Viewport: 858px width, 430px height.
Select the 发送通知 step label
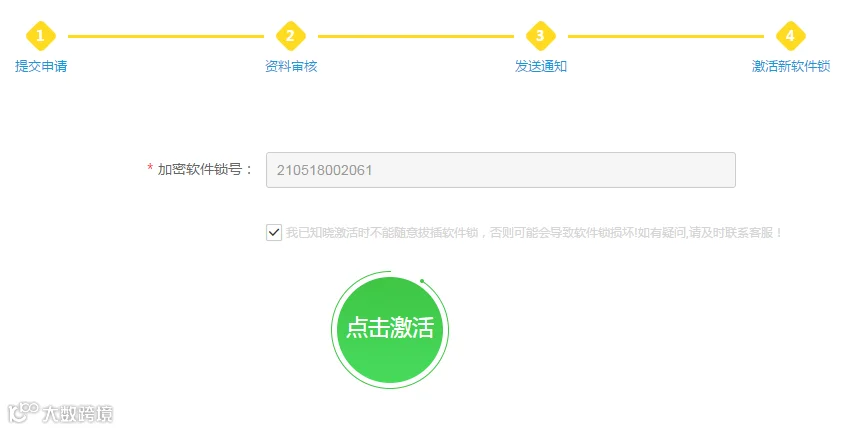click(x=541, y=66)
